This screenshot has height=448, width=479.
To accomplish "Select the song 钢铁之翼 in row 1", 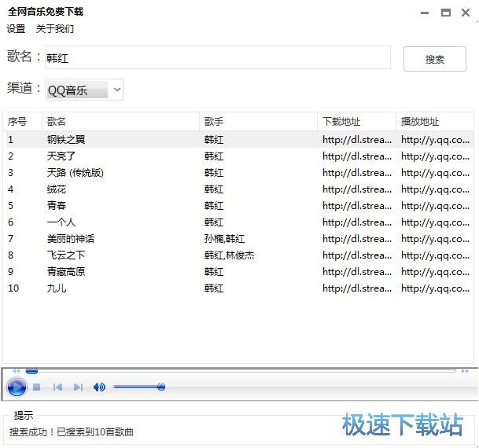I will pos(66,140).
